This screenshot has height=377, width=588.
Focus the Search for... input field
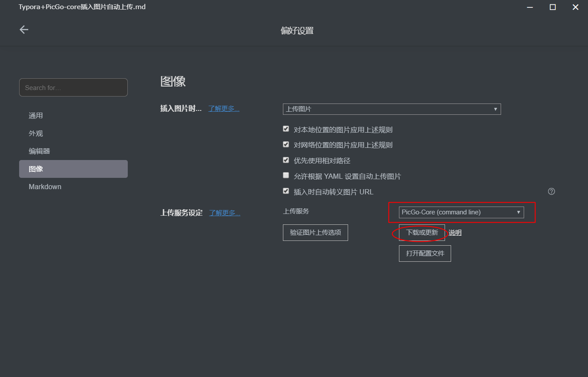tap(73, 87)
